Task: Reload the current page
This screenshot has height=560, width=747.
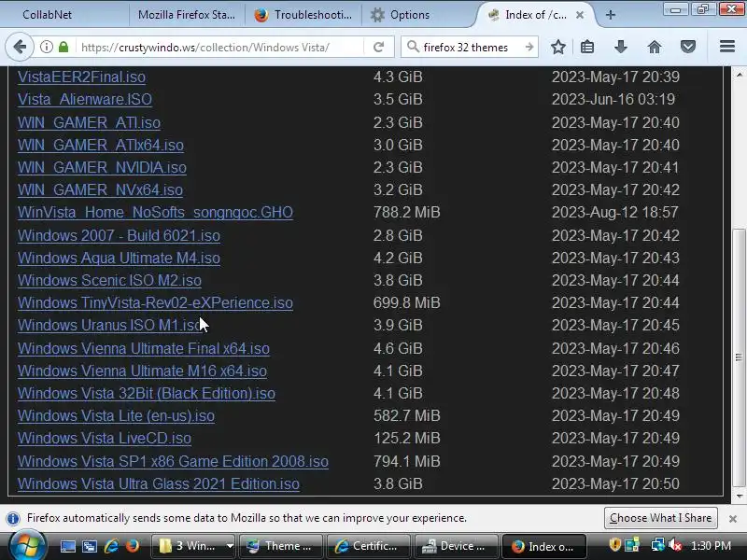Action: (379, 48)
